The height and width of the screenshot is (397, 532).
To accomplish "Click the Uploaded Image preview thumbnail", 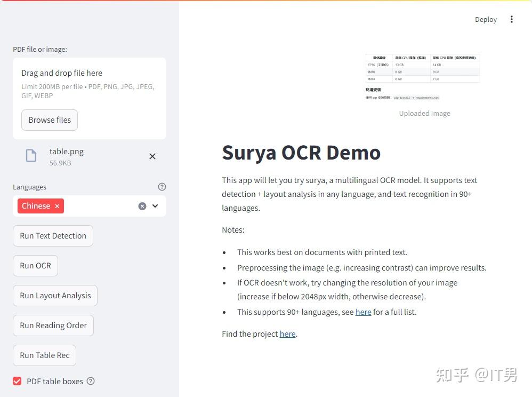I will click(423, 75).
